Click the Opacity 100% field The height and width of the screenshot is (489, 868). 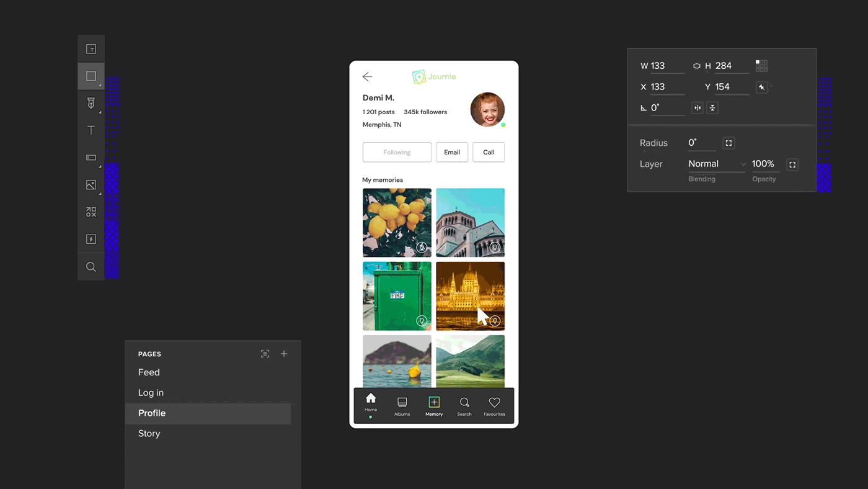[763, 164]
